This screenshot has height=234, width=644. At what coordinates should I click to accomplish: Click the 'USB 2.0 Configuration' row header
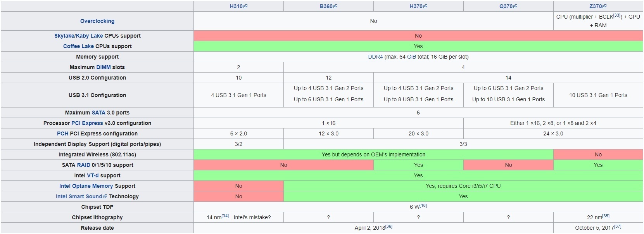click(x=97, y=78)
